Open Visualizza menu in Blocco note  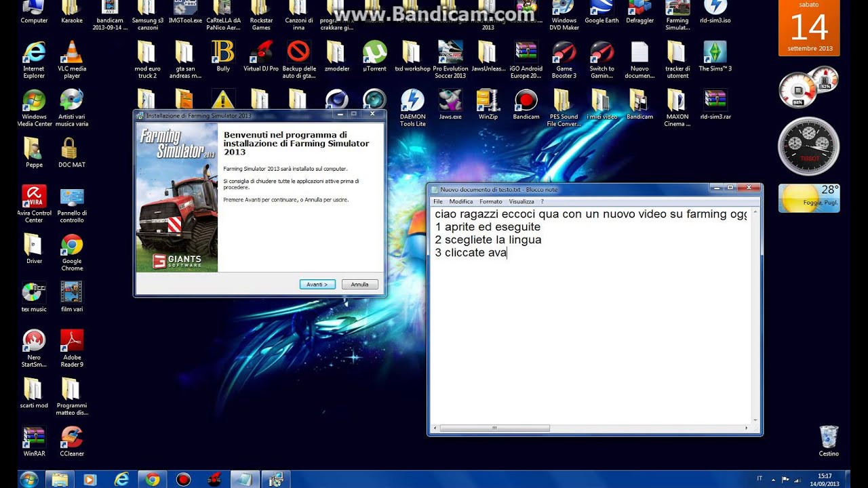click(521, 201)
